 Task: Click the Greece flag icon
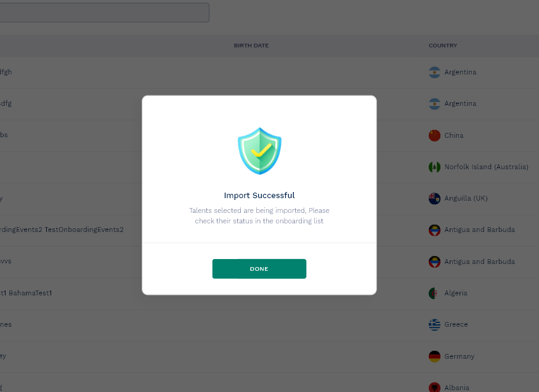[435, 324]
